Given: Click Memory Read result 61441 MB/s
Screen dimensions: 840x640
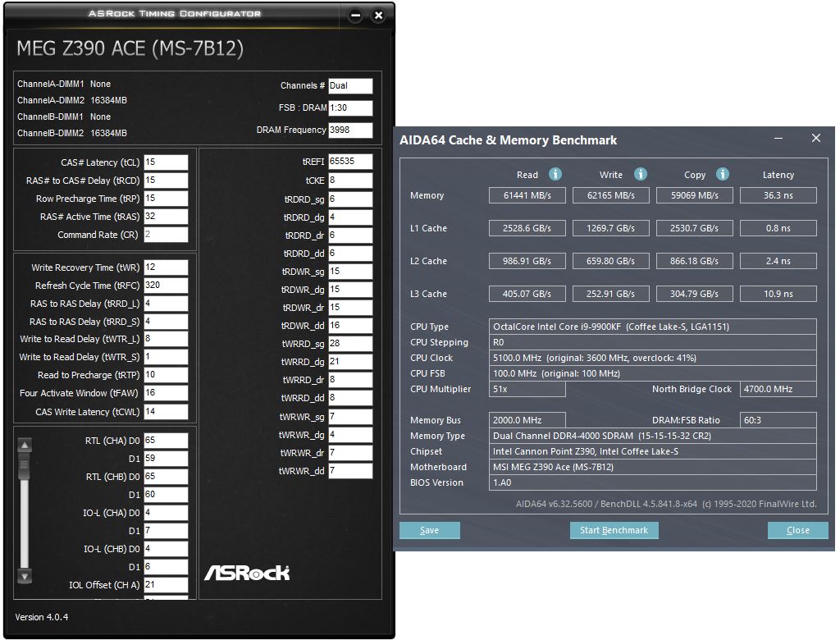Looking at the screenshot, I should [x=527, y=195].
